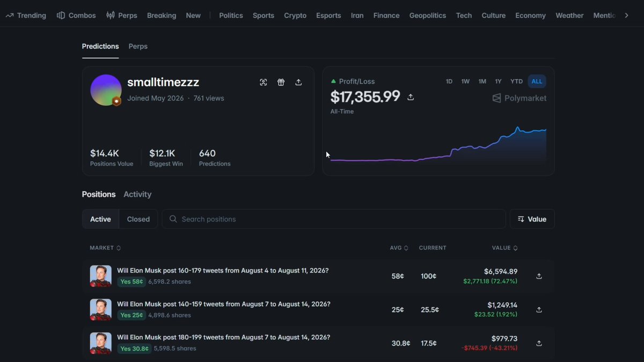
Task: Click the search magnifier icon
Action: pos(173,219)
